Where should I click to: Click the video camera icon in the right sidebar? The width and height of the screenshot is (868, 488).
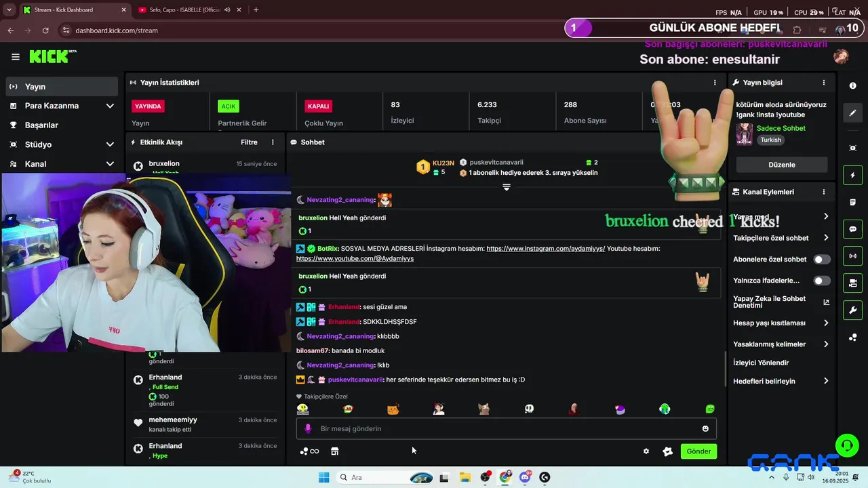(853, 283)
